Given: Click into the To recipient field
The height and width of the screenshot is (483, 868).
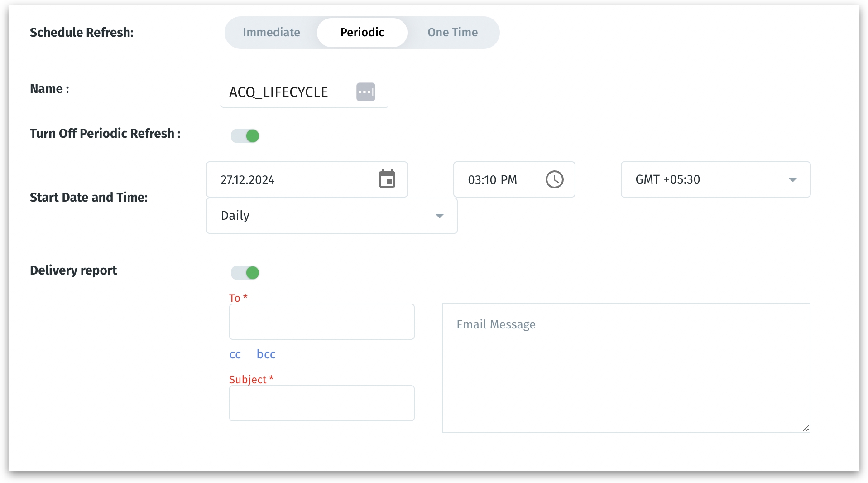Looking at the screenshot, I should [321, 322].
